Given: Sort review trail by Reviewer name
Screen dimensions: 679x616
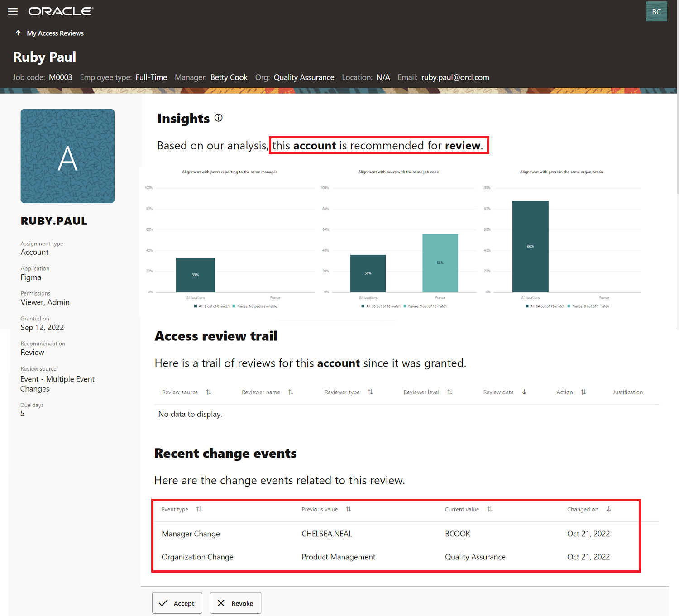Looking at the screenshot, I should coord(291,392).
